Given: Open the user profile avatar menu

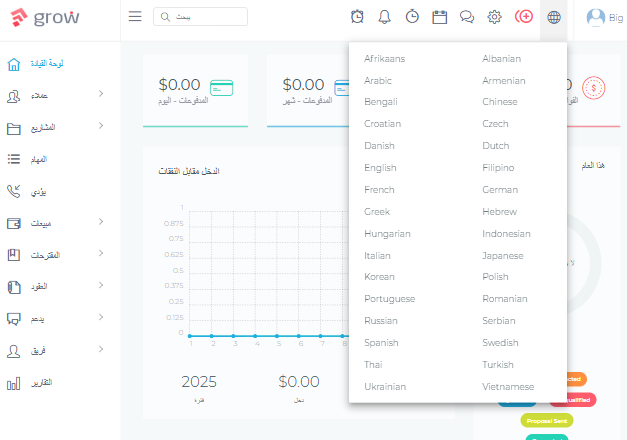Looking at the screenshot, I should pos(595,18).
